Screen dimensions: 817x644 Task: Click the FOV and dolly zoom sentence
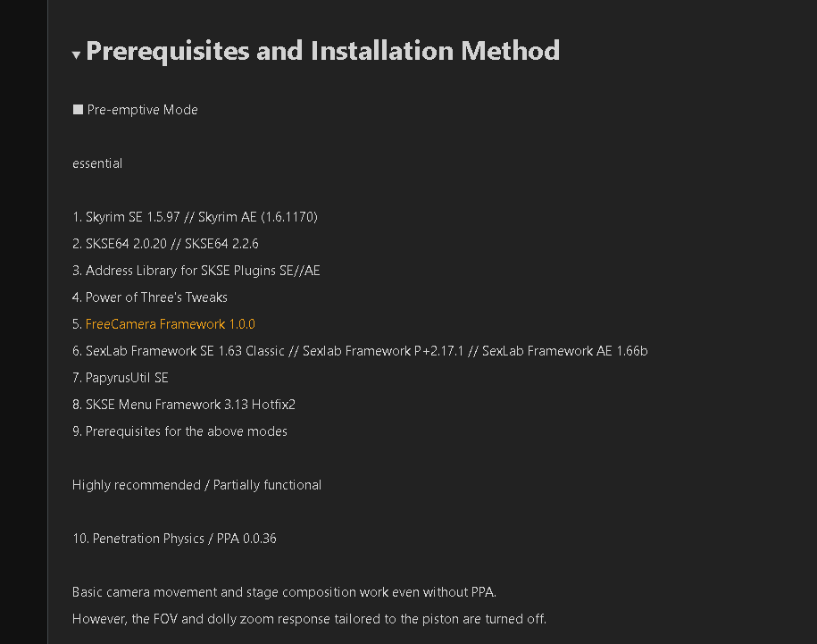(x=310, y=619)
